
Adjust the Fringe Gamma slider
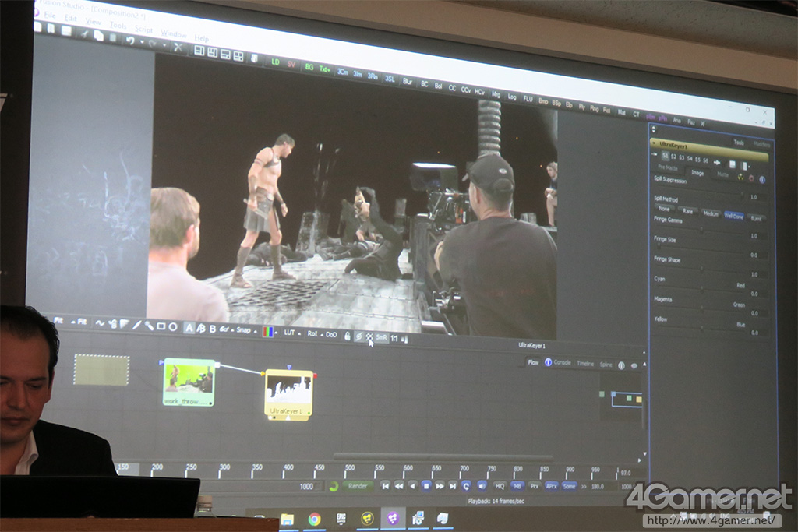click(700, 230)
